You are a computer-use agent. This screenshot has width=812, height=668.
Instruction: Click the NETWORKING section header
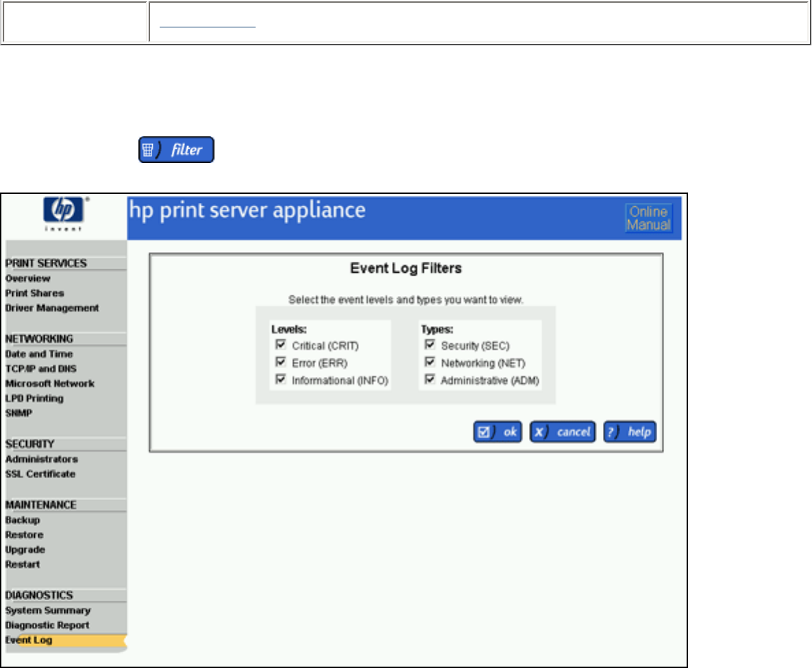tap(39, 338)
